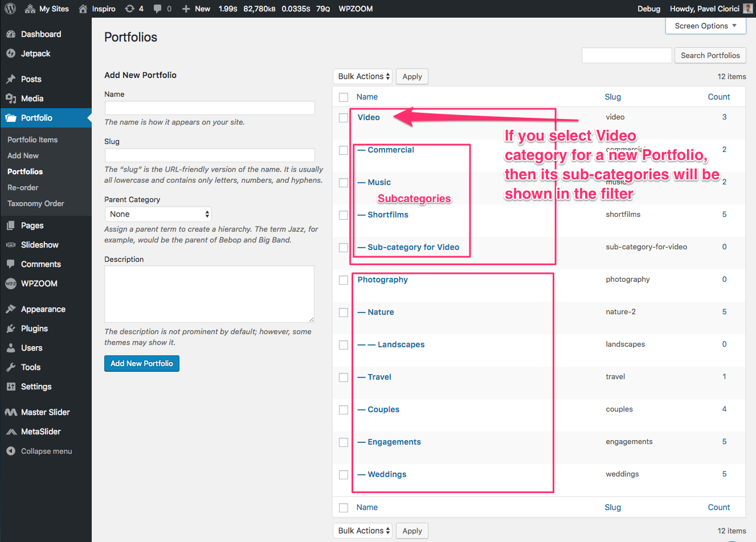This screenshot has width=756, height=542.
Task: Check the Photography row checkbox
Action: (344, 280)
